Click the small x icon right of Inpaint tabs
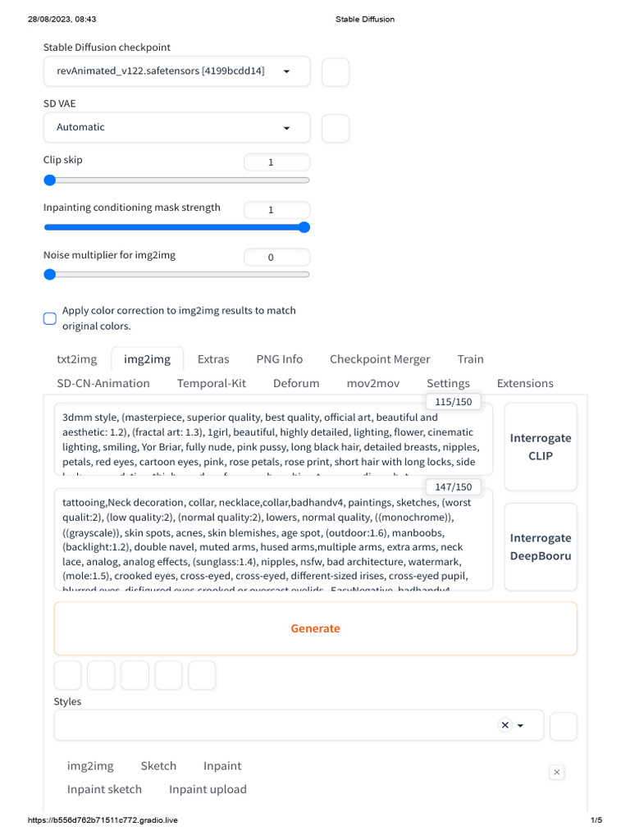 pos(557,772)
